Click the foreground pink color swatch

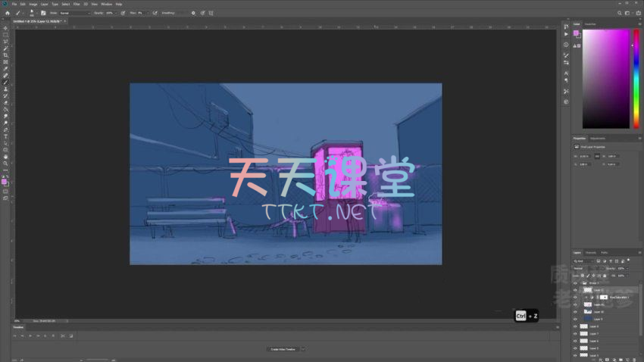click(4, 181)
